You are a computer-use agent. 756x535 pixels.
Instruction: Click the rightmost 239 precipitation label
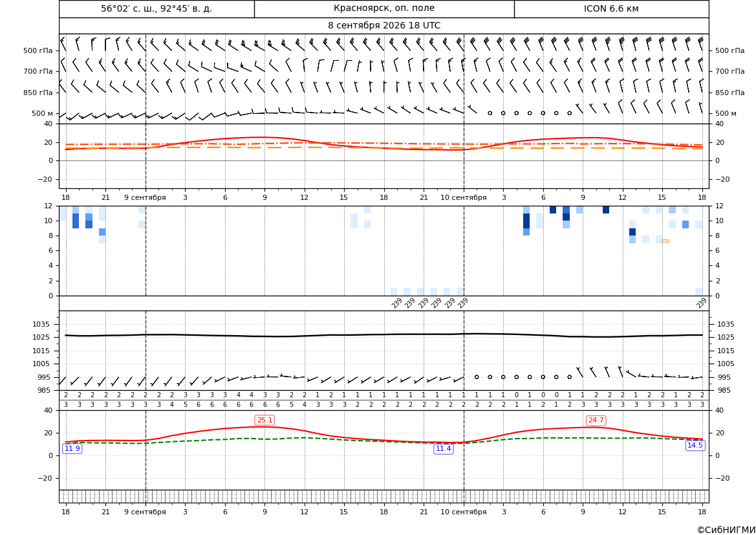tap(702, 303)
